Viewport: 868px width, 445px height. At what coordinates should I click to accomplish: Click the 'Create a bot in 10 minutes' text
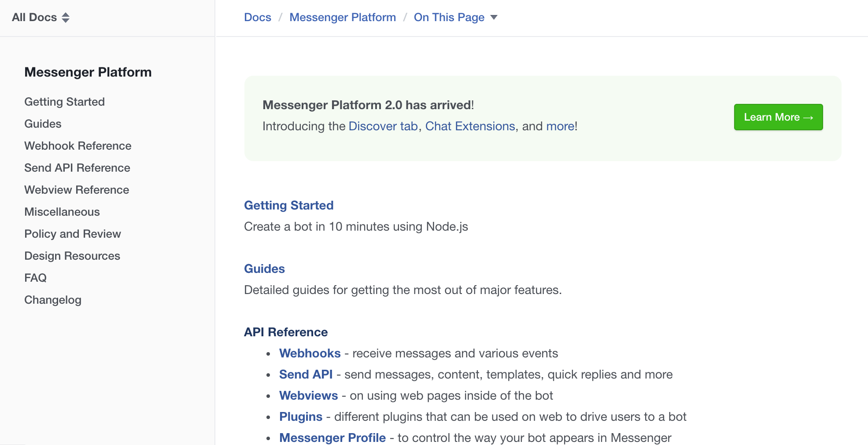point(356,227)
